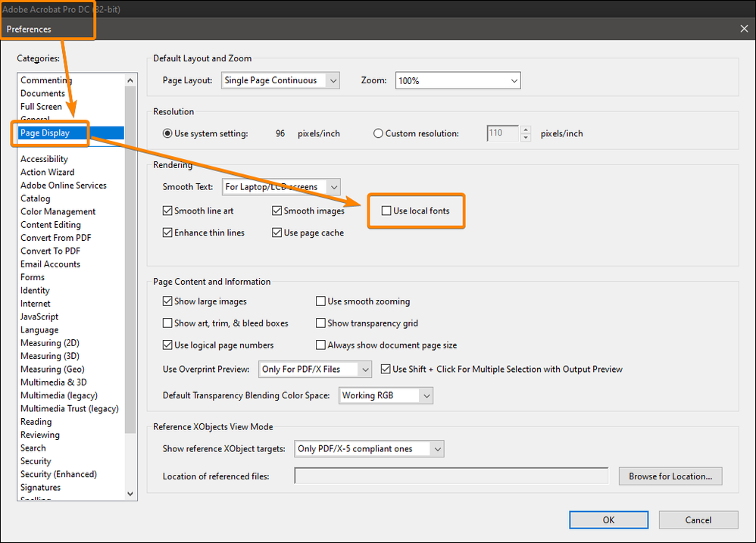Viewport: 756px width, 543px height.
Task: Decrease custom resolution with stepper down arrow
Action: [x=526, y=137]
